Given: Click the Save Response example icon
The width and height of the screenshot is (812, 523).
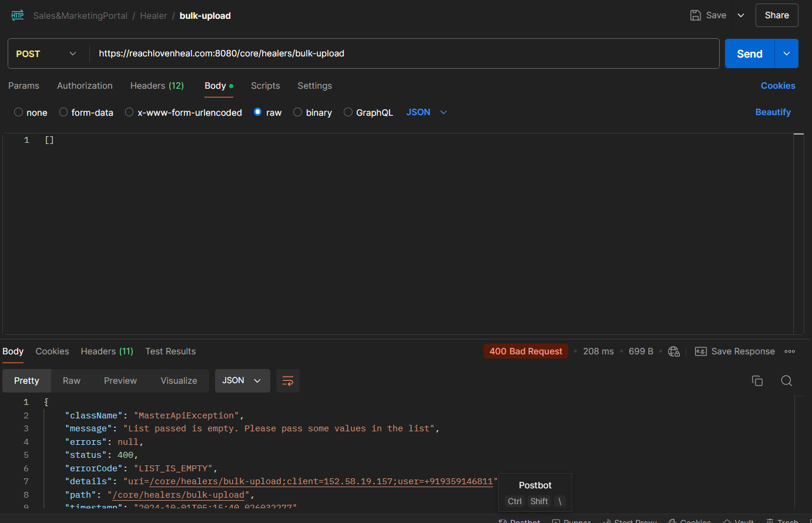Looking at the screenshot, I should (x=700, y=351).
